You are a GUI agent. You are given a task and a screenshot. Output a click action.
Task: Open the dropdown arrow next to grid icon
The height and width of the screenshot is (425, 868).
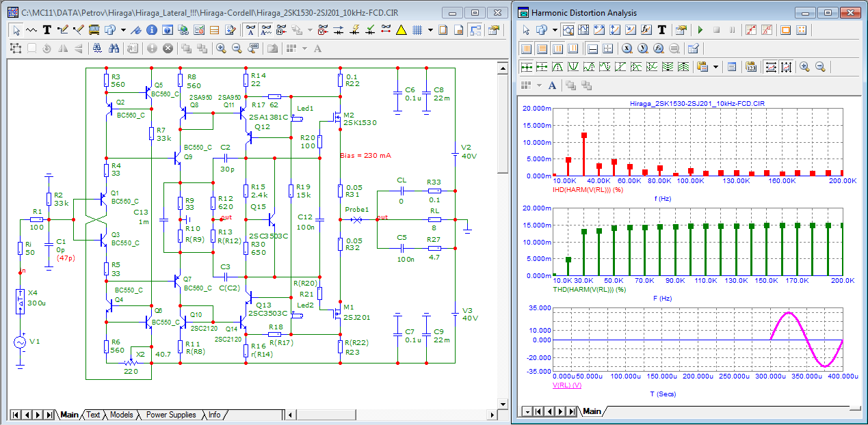[430, 30]
